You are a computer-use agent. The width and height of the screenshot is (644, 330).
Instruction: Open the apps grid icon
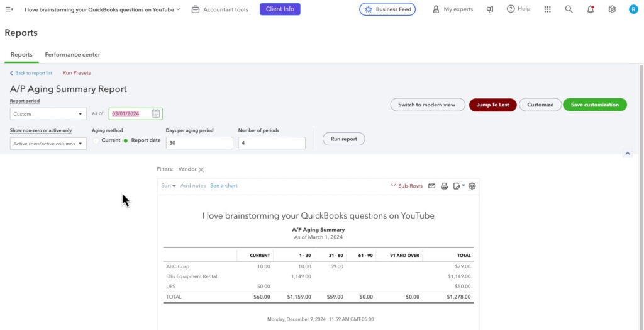tap(548, 9)
